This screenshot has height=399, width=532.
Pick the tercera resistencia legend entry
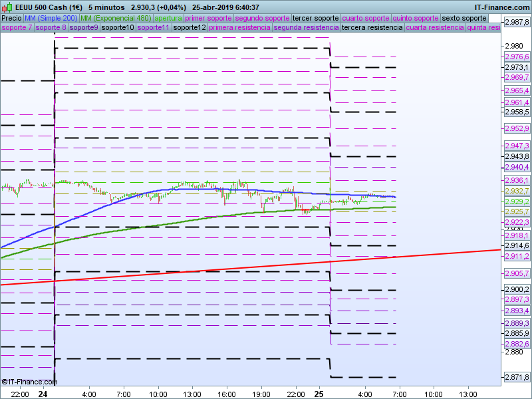tap(372, 27)
